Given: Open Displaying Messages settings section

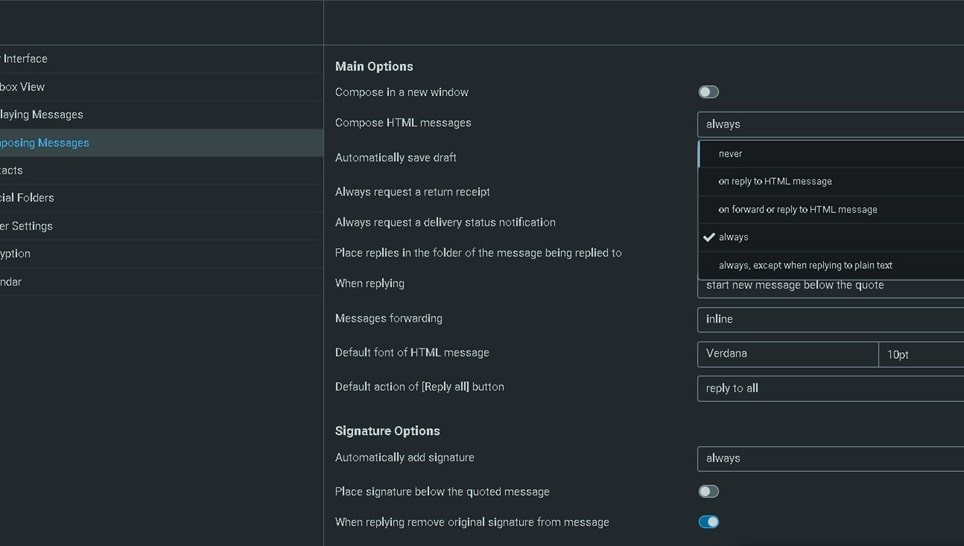Looking at the screenshot, I should (41, 115).
